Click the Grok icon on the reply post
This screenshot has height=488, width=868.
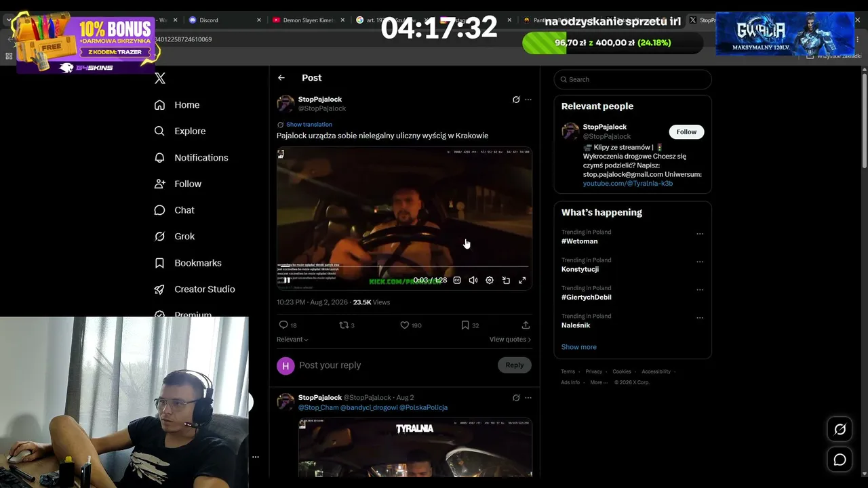pyautogui.click(x=516, y=398)
